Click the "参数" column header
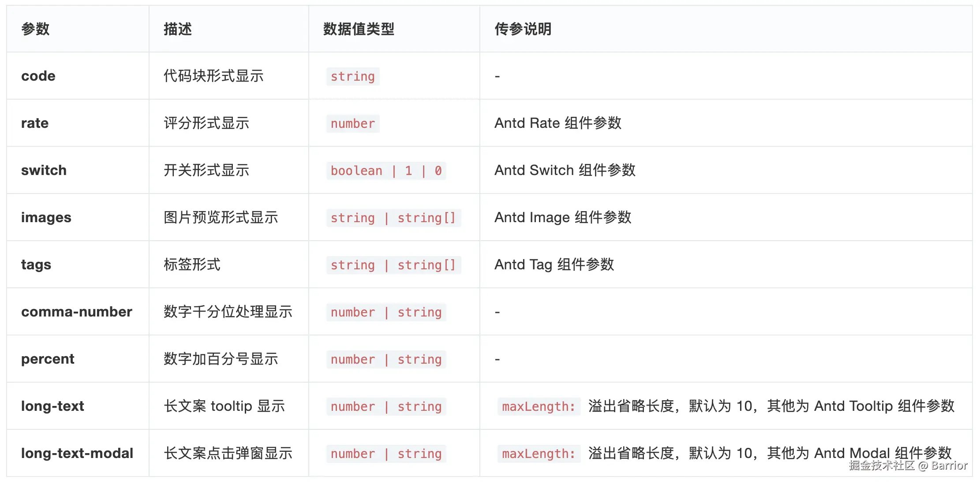Screen dimensions: 980x484 35,29
